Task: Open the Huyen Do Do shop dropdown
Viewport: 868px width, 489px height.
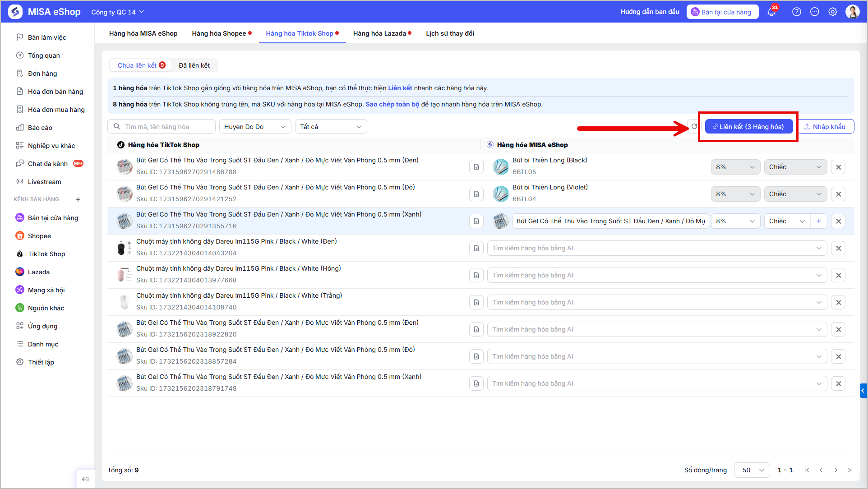Action: [255, 127]
